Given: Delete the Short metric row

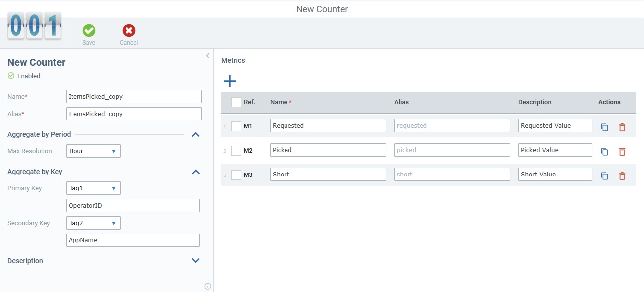Looking at the screenshot, I should 622,176.
